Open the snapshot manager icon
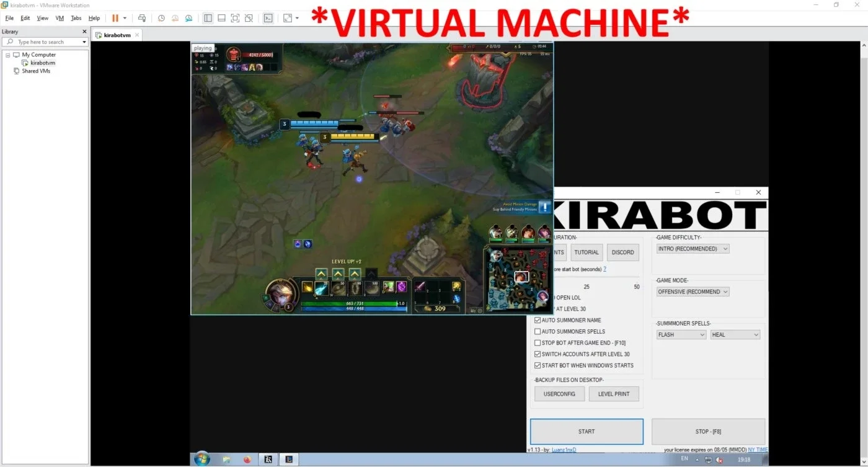The height and width of the screenshot is (467, 868). (x=188, y=18)
